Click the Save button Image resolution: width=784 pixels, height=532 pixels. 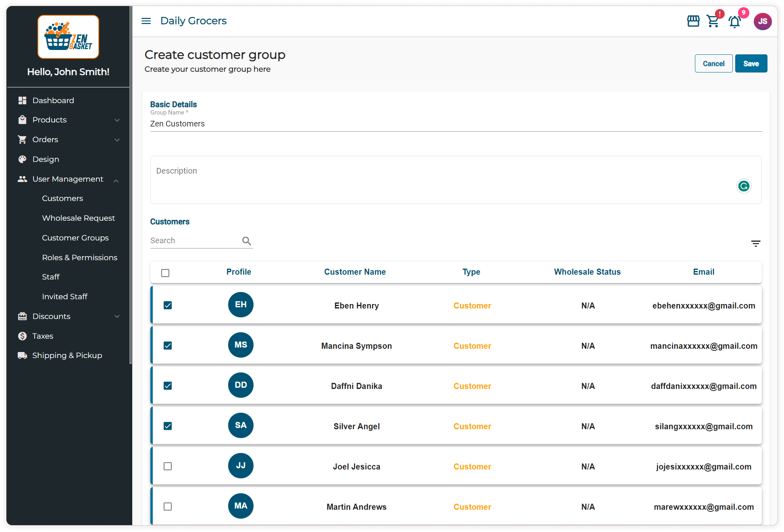[x=751, y=64]
